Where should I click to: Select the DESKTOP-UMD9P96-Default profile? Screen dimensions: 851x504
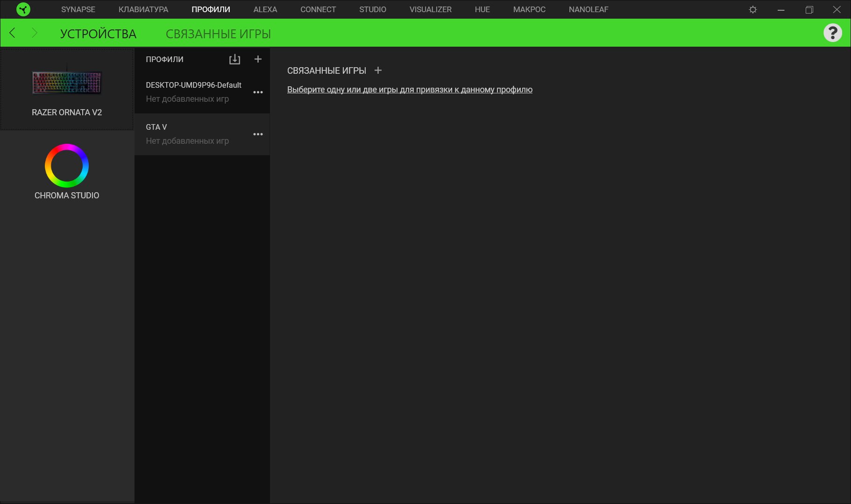coord(202,92)
